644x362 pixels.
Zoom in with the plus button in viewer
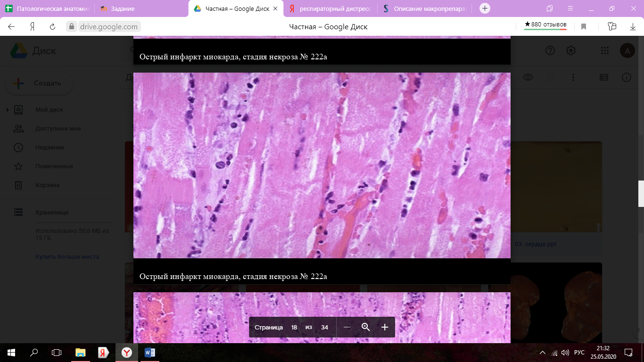385,327
